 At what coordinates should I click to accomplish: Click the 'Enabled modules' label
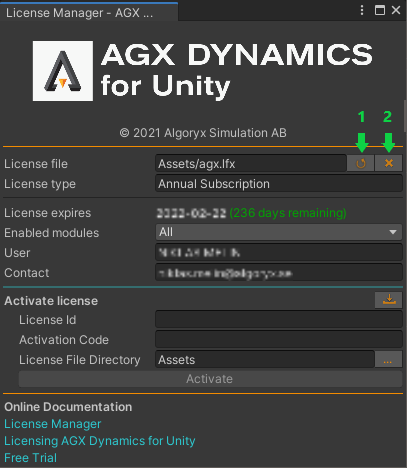pyautogui.click(x=51, y=233)
